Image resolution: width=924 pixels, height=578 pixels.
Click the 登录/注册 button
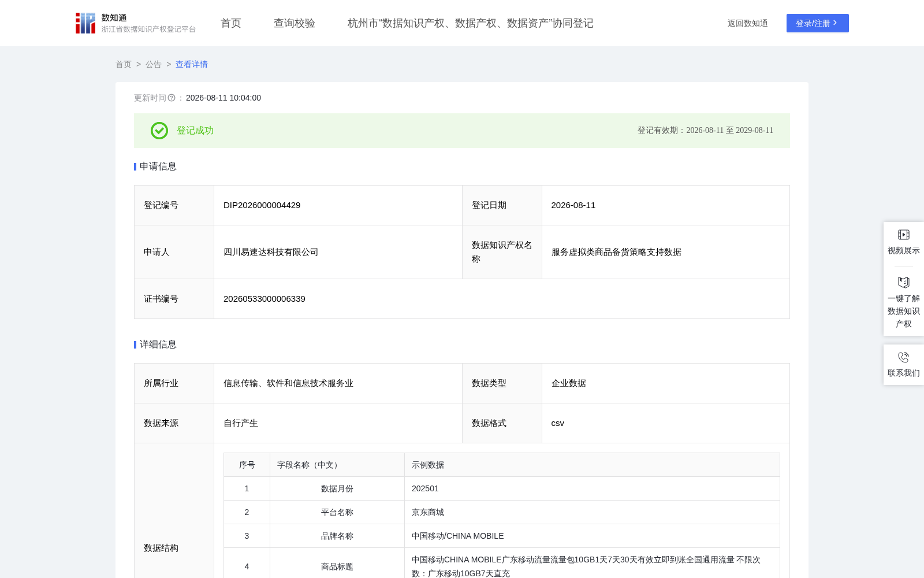coord(818,23)
